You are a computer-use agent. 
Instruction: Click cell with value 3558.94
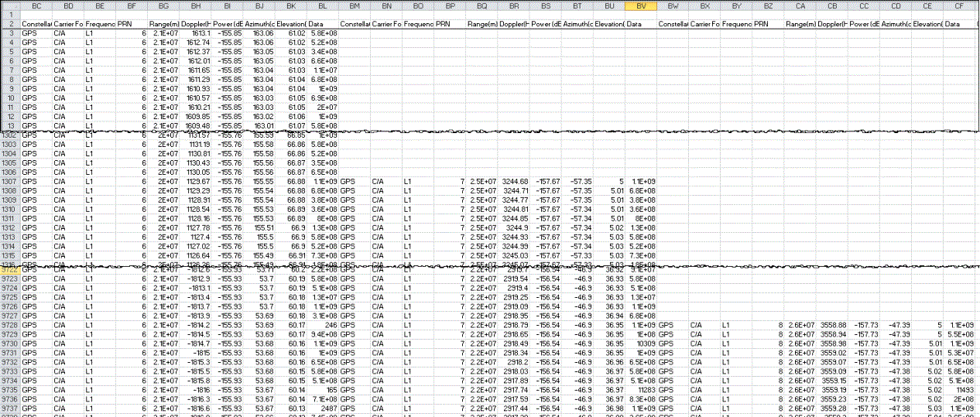pos(831,334)
